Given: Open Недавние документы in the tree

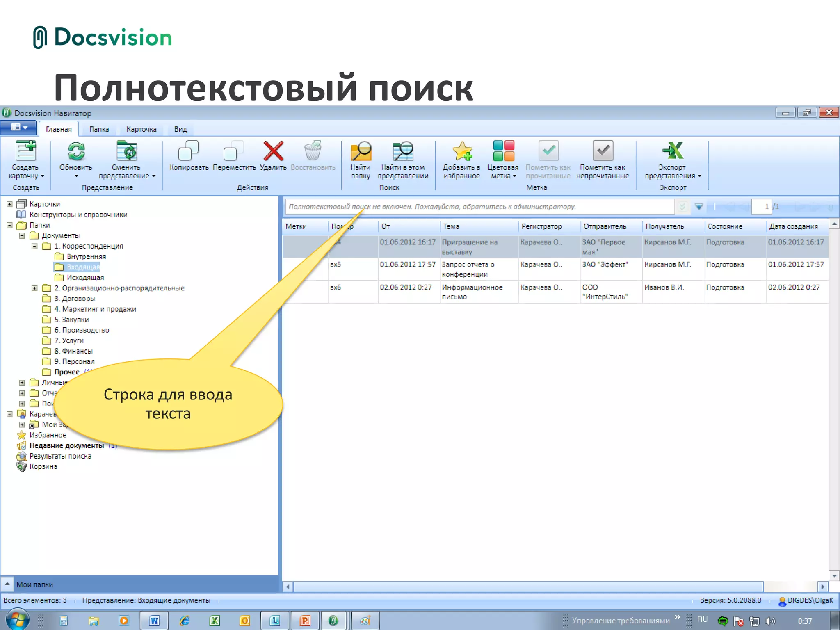Looking at the screenshot, I should 66,445.
